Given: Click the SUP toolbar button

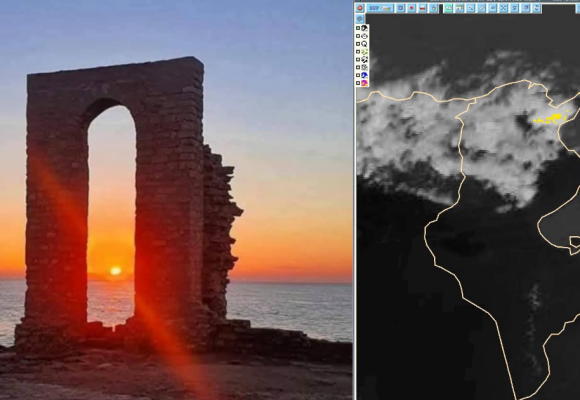Looking at the screenshot, I should (380, 8).
